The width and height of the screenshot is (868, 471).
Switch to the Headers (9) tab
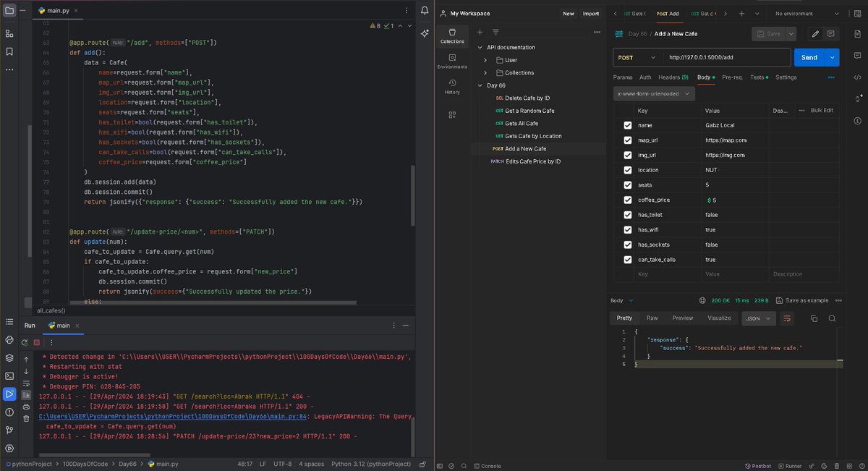click(673, 77)
